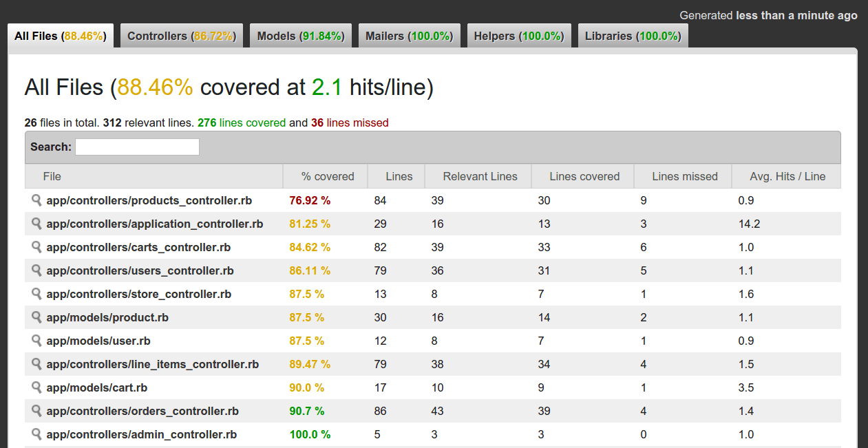Open app/models/cart.rb file link
The image size is (868, 448).
coord(97,387)
